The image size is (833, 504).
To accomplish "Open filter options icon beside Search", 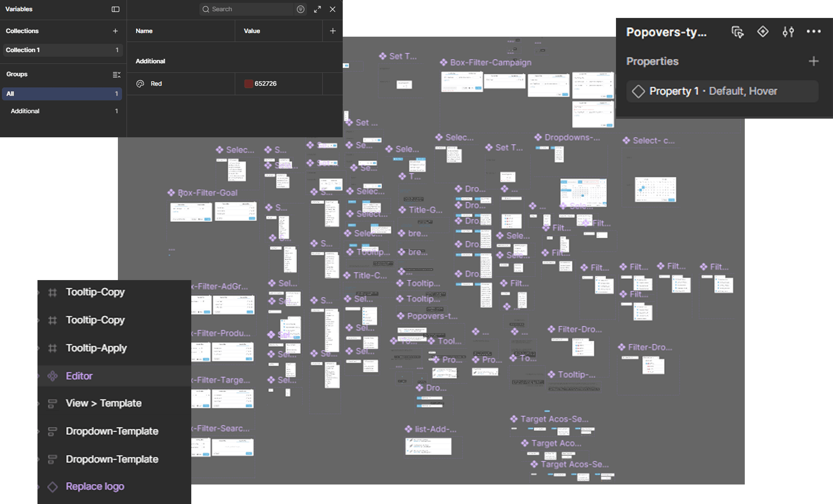I will pos(301,9).
